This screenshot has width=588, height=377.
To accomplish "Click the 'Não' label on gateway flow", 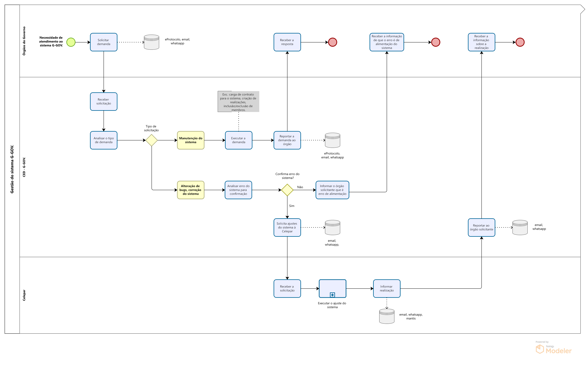I will pyautogui.click(x=300, y=187).
